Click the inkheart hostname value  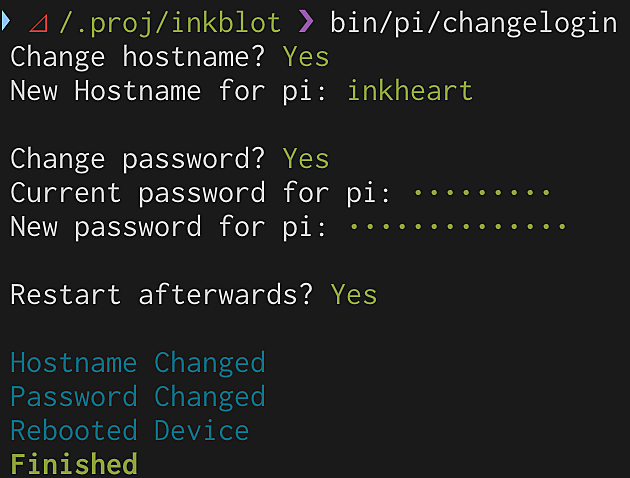click(x=410, y=90)
